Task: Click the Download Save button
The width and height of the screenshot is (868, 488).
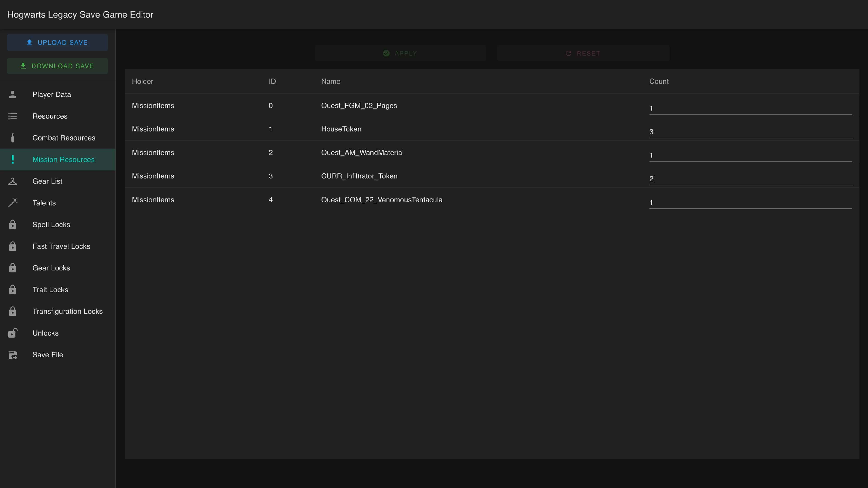Action: pyautogui.click(x=58, y=66)
